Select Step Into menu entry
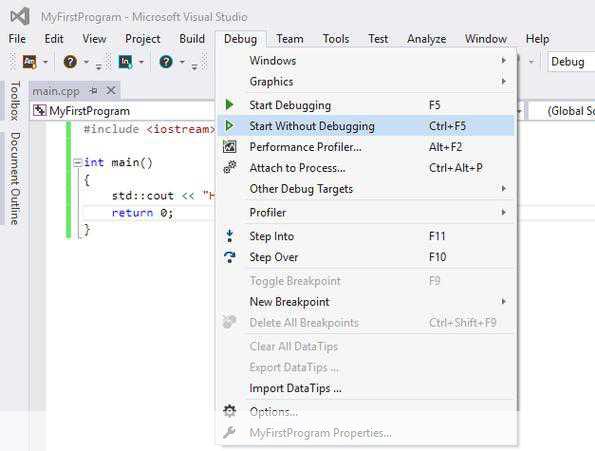This screenshot has width=595, height=451. click(x=366, y=236)
